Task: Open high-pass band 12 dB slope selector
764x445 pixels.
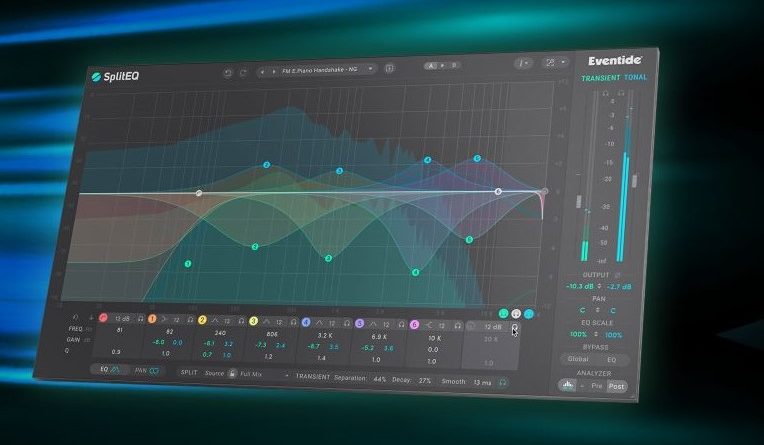Action: pos(122,318)
